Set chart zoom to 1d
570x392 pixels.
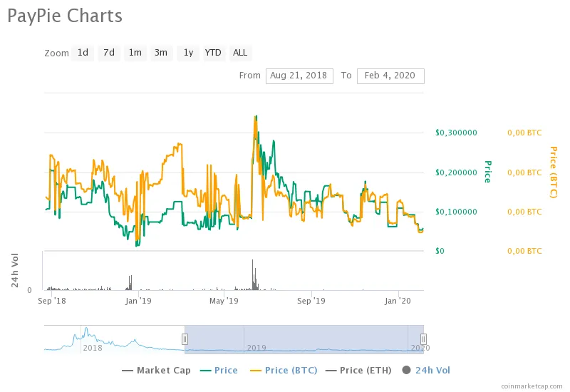83,53
